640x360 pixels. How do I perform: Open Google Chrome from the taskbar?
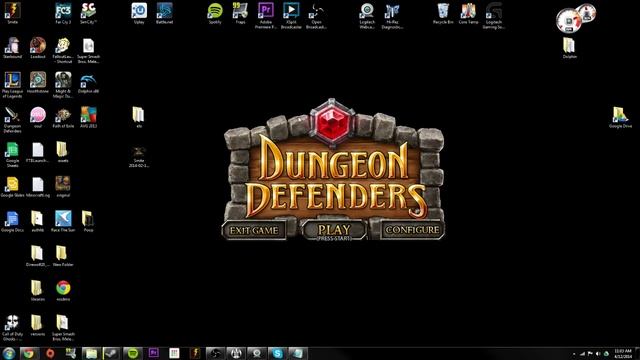[29, 353]
